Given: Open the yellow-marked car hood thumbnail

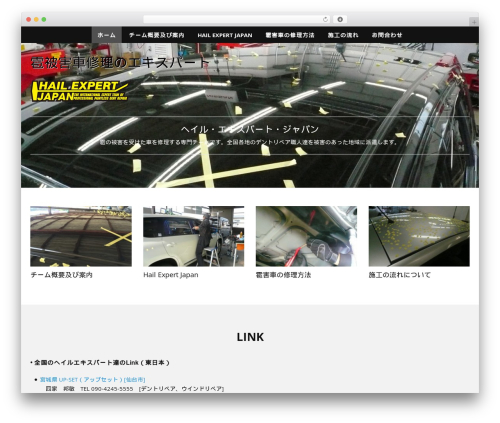Looking at the screenshot, I should [419, 236].
